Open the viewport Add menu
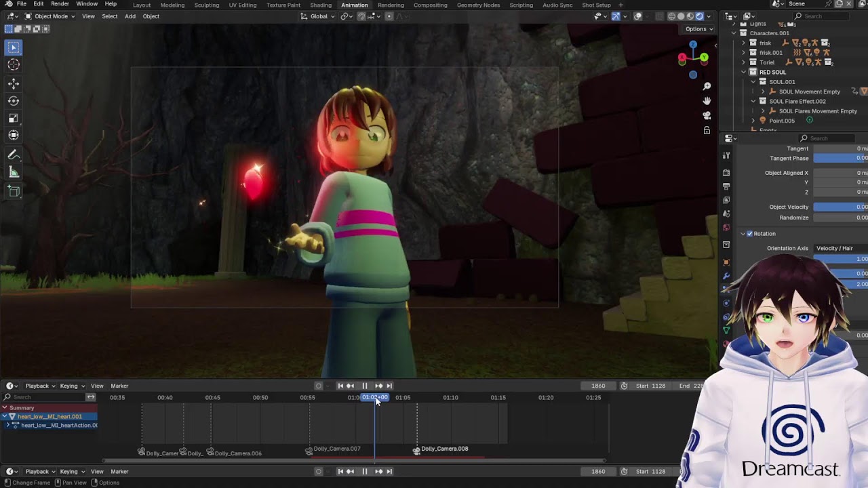This screenshot has height=488, width=868. click(130, 16)
